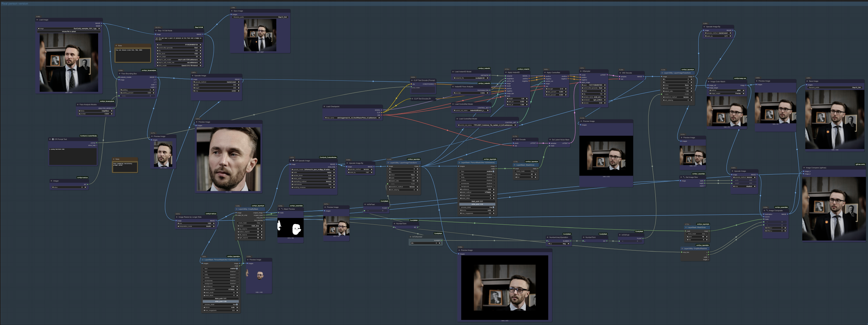Click filename_prefix field in top Save Image node
The height and width of the screenshot is (325, 868).
pos(260,17)
